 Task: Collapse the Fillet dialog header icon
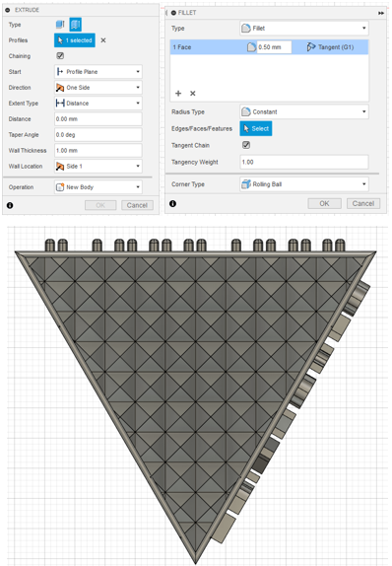point(173,13)
